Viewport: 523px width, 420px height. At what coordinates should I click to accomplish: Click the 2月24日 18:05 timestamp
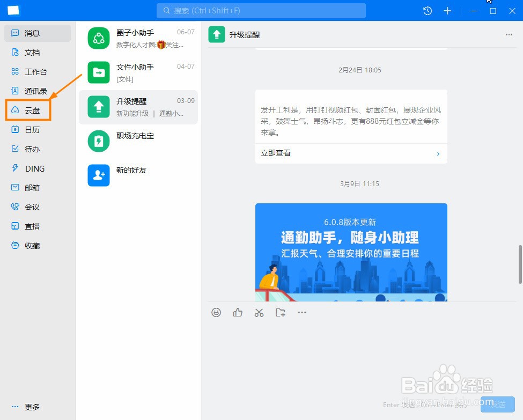(359, 70)
